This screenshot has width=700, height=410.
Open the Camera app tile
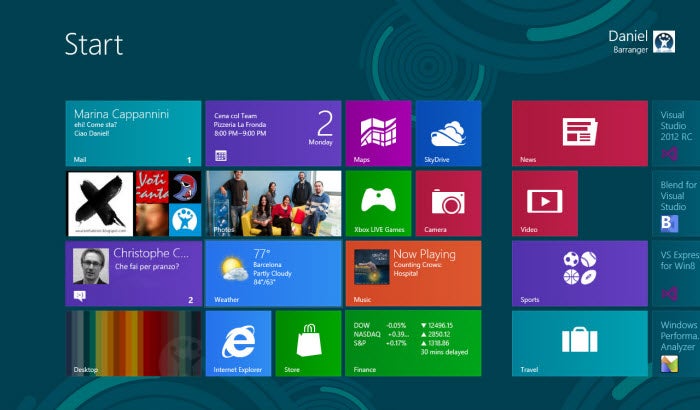point(448,203)
